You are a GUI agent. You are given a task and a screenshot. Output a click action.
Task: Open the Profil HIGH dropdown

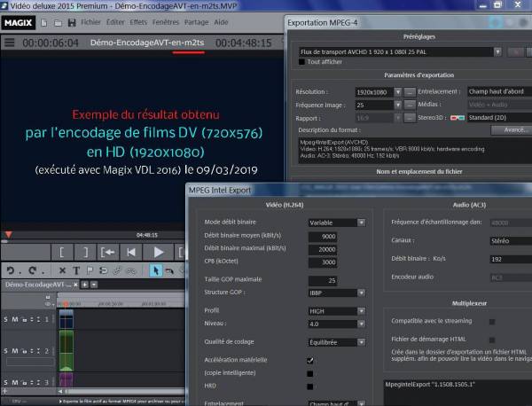(362, 311)
